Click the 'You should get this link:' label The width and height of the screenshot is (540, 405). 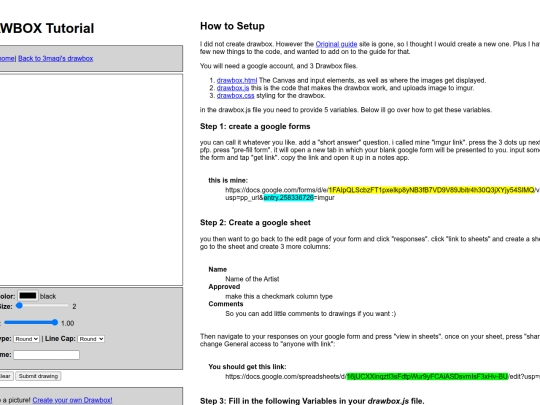click(x=247, y=367)
